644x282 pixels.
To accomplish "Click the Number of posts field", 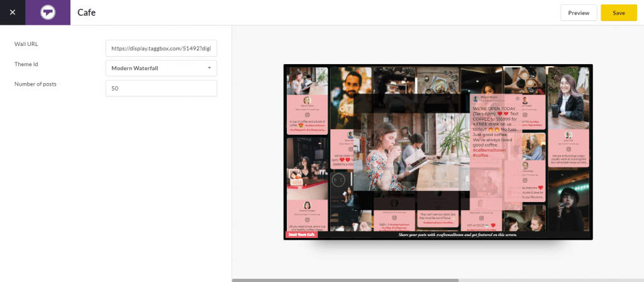I will (x=161, y=88).
